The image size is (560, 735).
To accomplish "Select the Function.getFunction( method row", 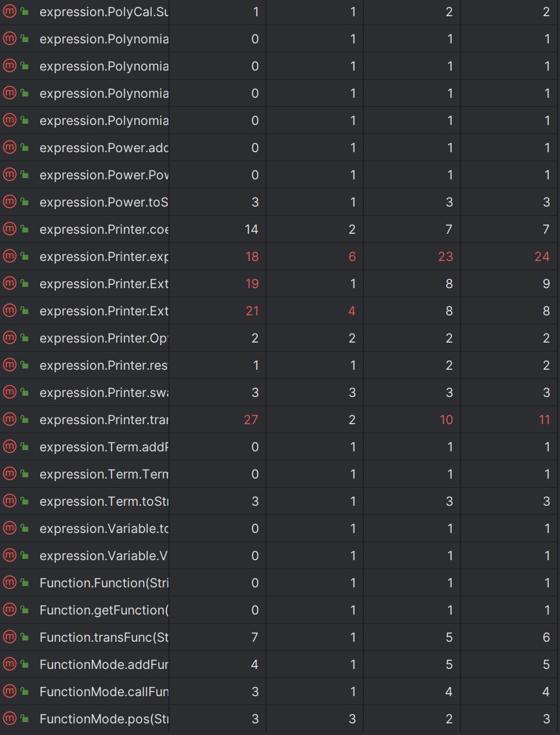I will (x=280, y=610).
